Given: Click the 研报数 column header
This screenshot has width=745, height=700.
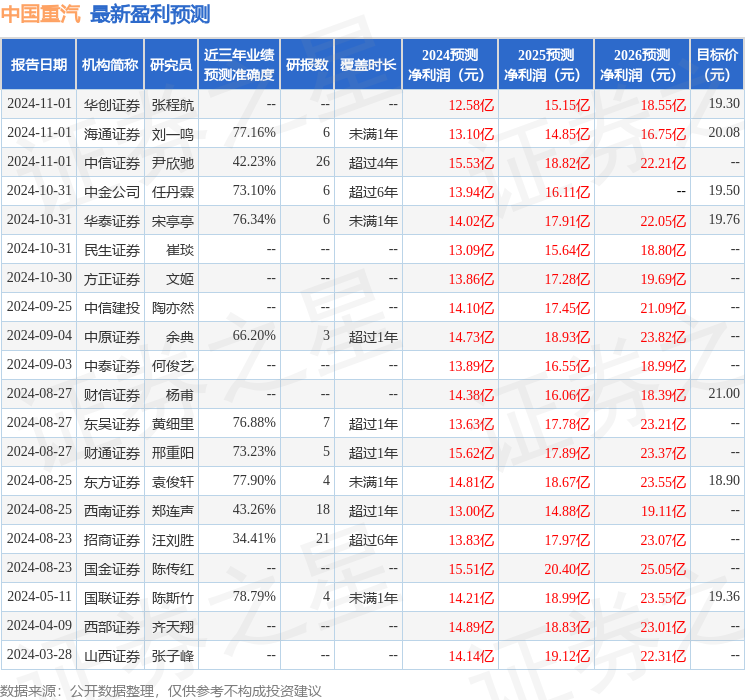Looking at the screenshot, I should click(307, 65).
